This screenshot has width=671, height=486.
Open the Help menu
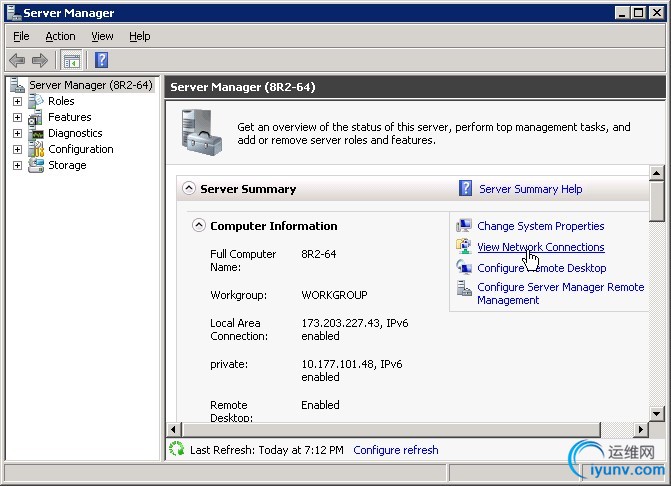(140, 36)
